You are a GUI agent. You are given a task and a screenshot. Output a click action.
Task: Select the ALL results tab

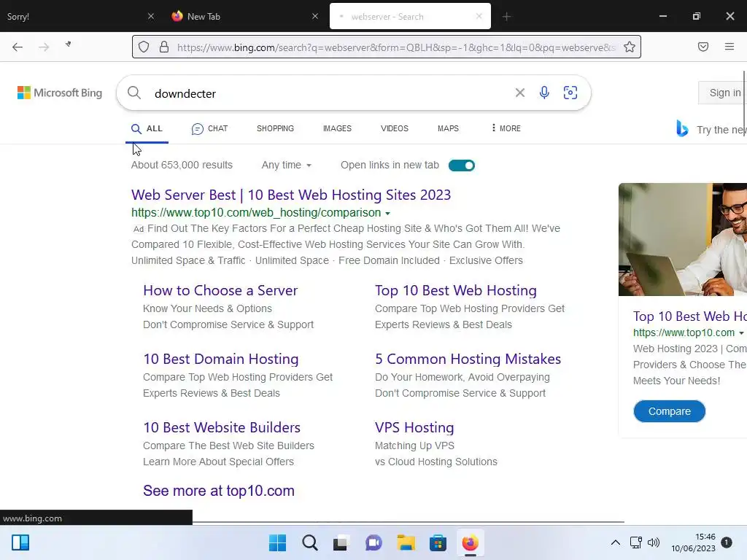point(147,128)
